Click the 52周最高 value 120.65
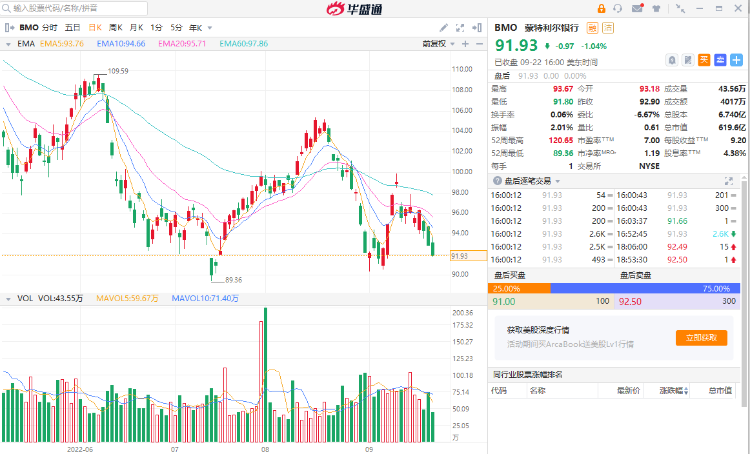This screenshot has height=454, width=750. click(561, 140)
